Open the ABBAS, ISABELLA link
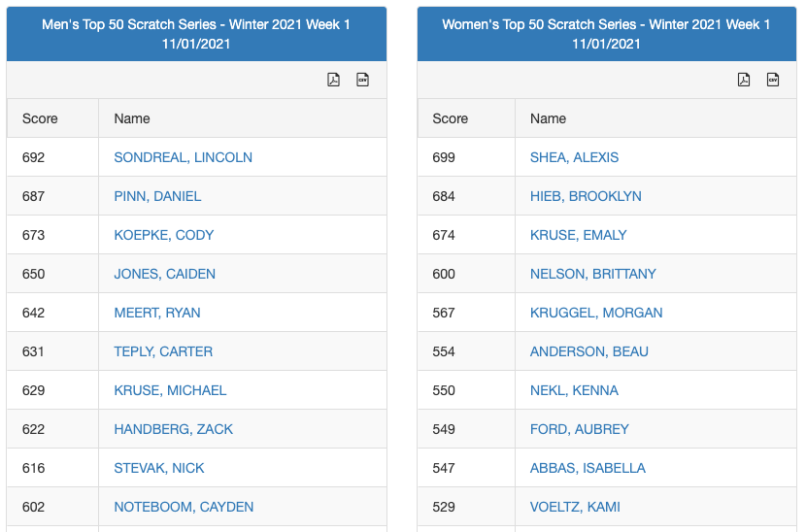The image size is (806, 532). 588,468
